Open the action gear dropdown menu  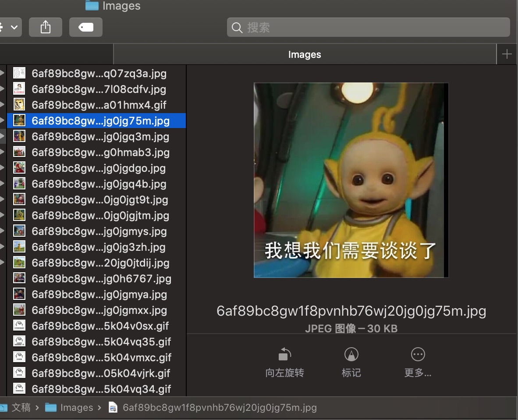tap(10, 27)
